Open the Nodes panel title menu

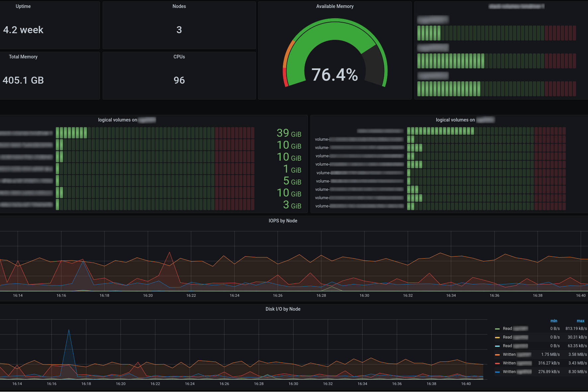click(x=179, y=6)
